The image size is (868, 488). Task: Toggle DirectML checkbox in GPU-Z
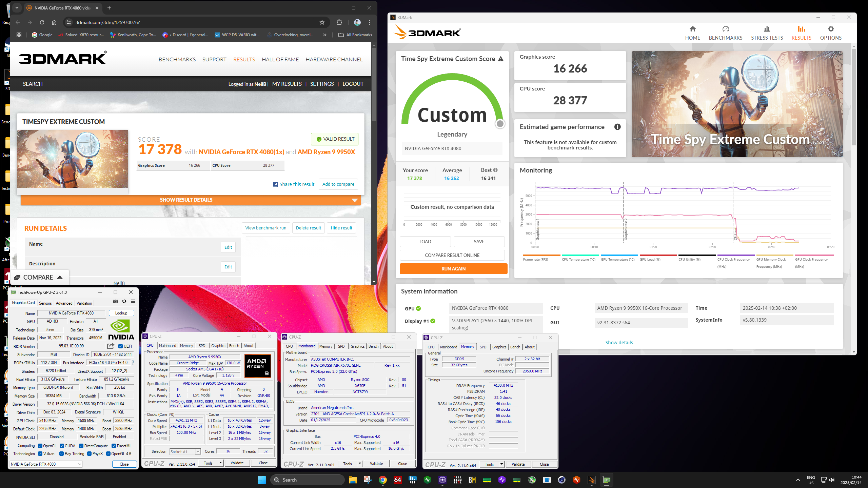tap(114, 446)
